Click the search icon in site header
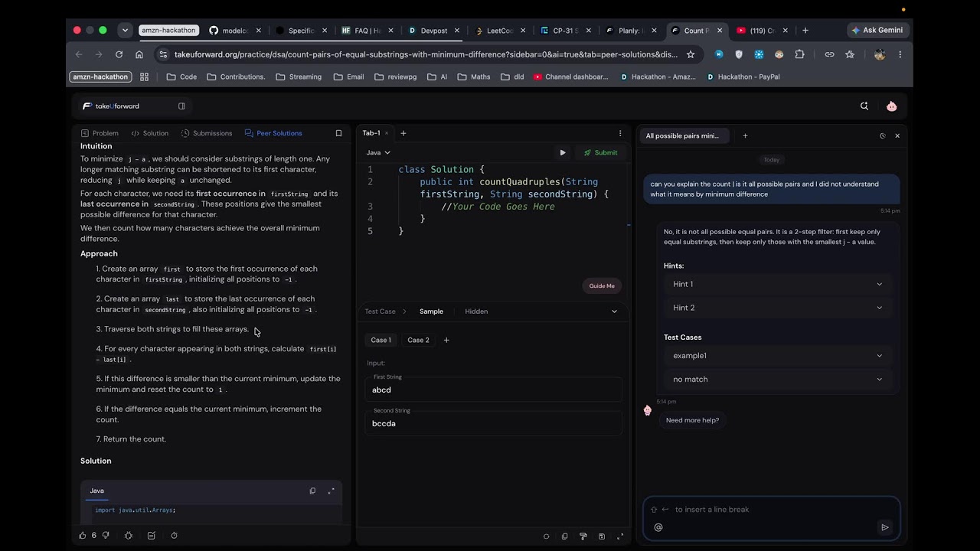The image size is (980, 551). click(x=864, y=106)
